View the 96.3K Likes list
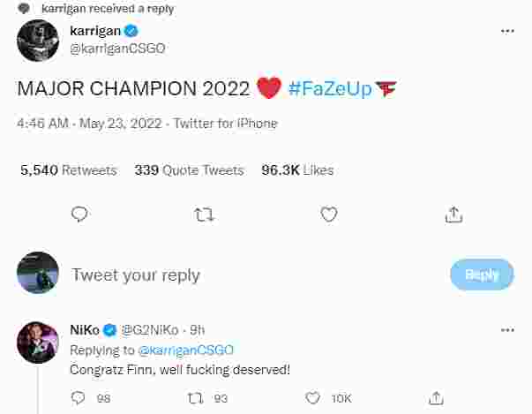 point(297,170)
